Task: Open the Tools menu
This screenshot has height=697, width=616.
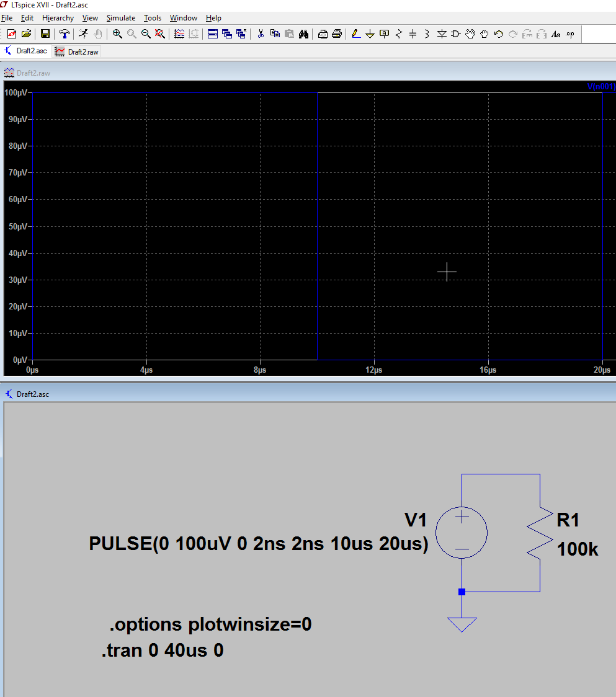Action: [153, 18]
